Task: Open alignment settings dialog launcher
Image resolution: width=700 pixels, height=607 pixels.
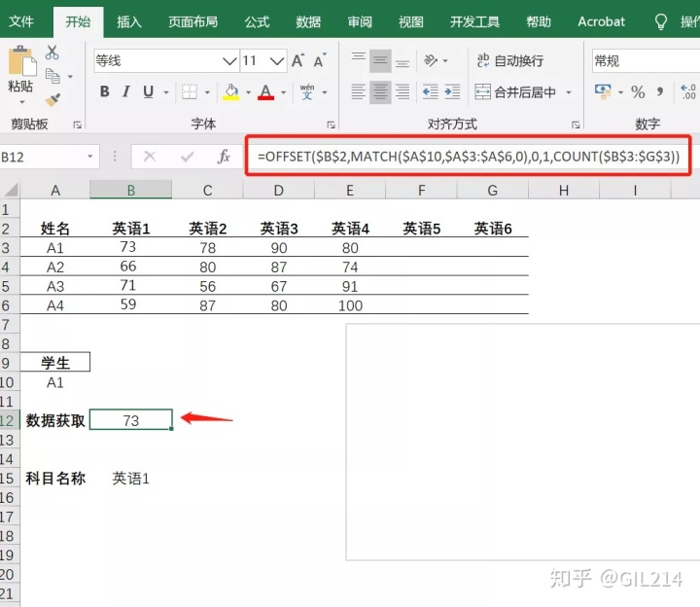Action: 576,125
